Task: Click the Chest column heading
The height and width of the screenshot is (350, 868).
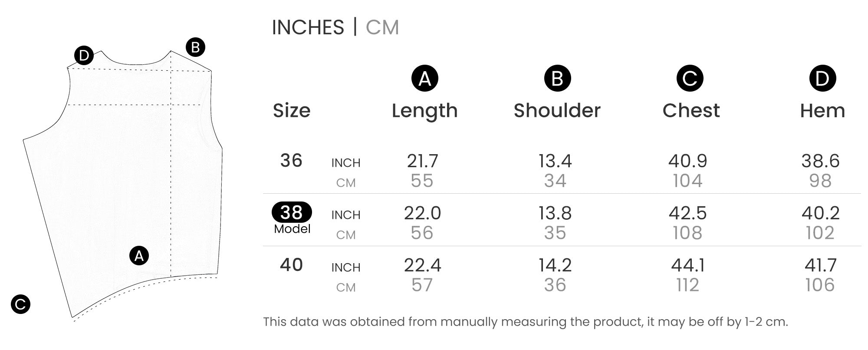Action: click(x=691, y=111)
